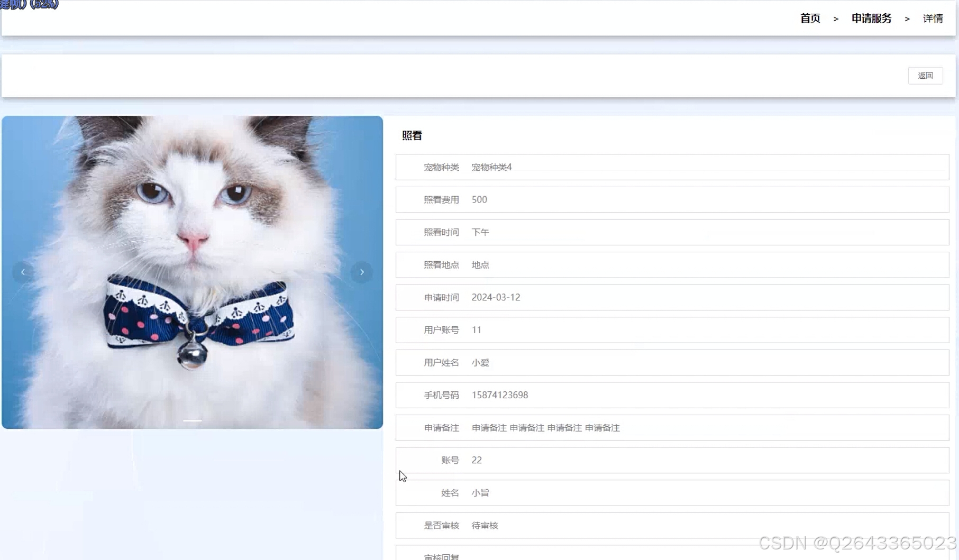Click the 用户账号 value 11
959x560 pixels.
[477, 330]
